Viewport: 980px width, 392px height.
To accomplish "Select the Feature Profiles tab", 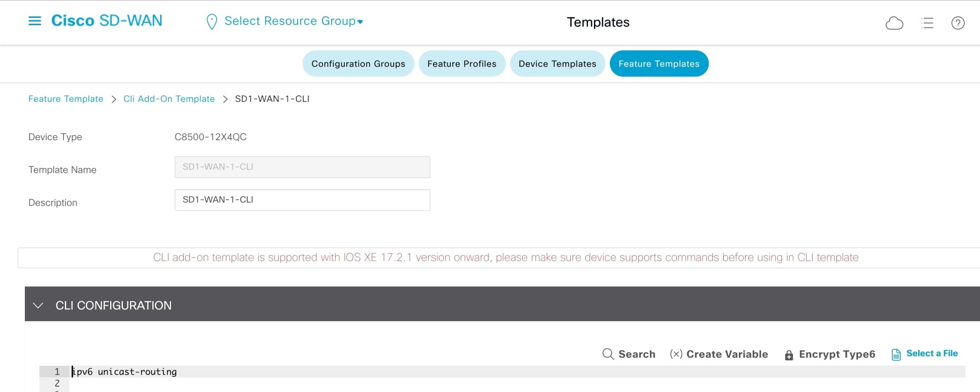I will (462, 63).
